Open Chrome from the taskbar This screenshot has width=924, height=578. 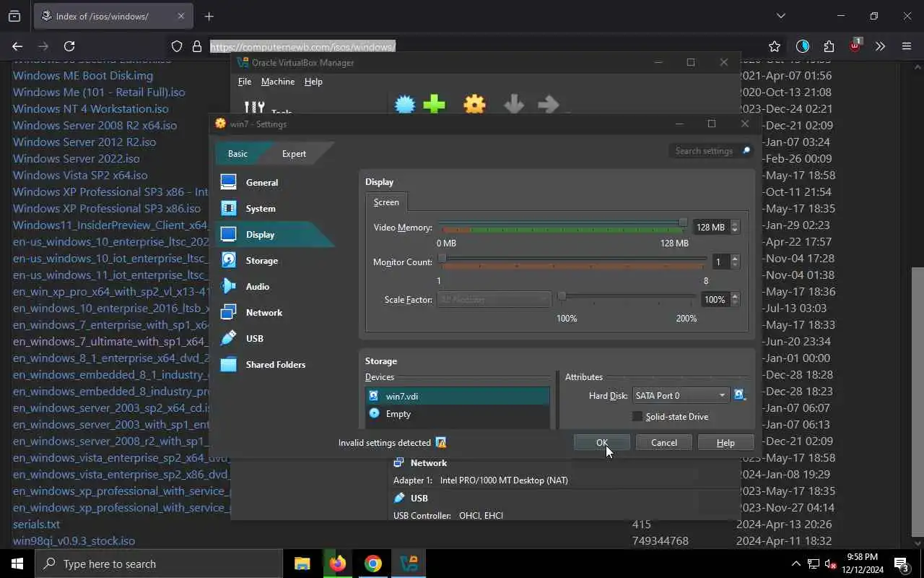[x=372, y=564]
